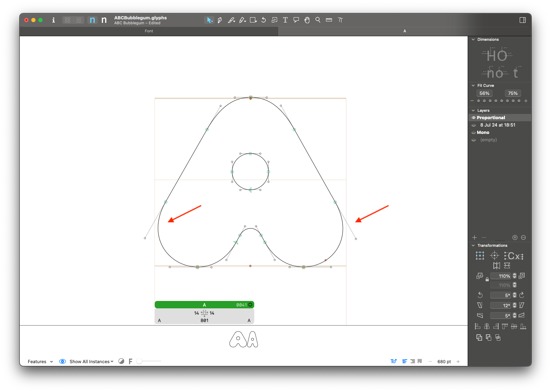Screen dimensions: 551x392
Task: Click the preview eye next to Features
Action: click(62, 361)
